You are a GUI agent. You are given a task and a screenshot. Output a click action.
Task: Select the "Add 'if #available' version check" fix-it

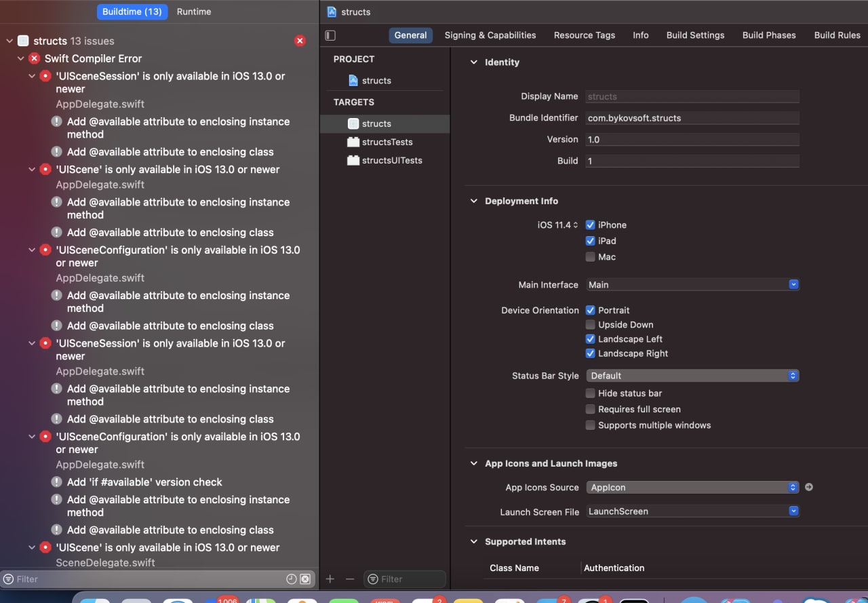click(x=144, y=482)
